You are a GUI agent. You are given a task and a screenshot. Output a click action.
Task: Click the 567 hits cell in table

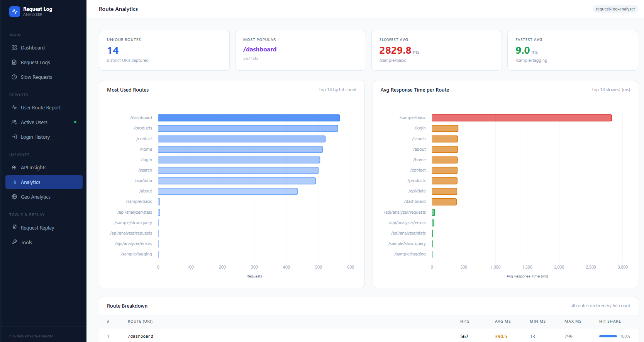coord(464,337)
